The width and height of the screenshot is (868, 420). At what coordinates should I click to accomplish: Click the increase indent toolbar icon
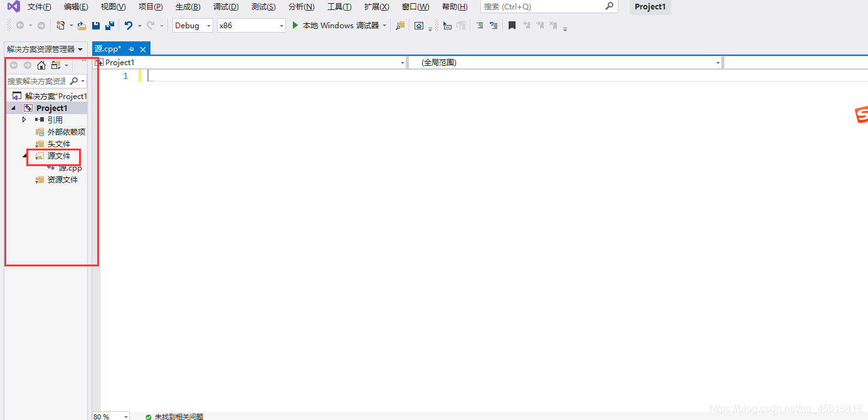point(494,26)
